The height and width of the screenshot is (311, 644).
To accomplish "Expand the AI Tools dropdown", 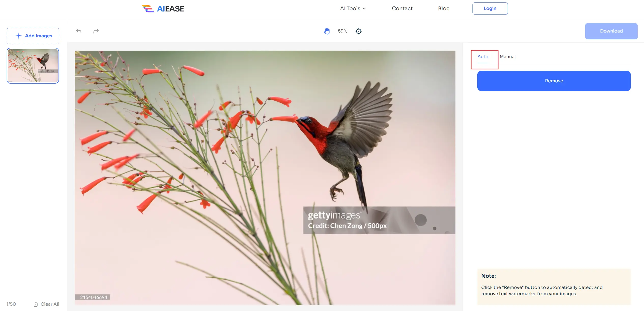I will pos(353,8).
